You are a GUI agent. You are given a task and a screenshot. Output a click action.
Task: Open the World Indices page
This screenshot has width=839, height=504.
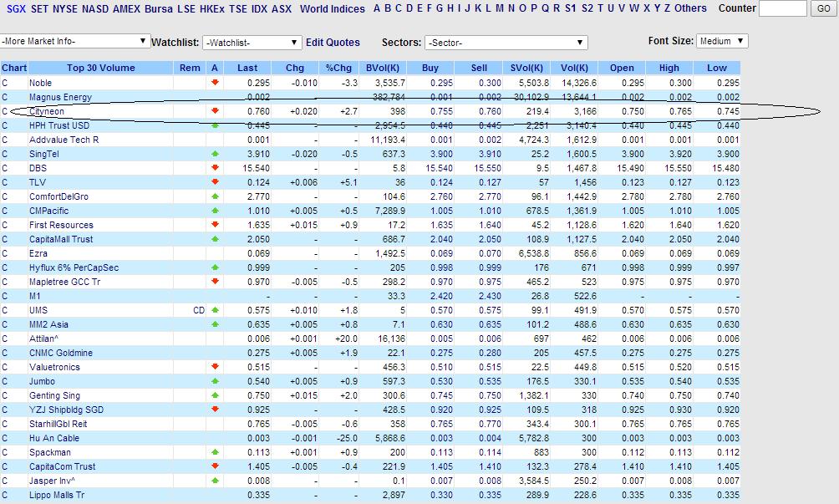[333, 8]
